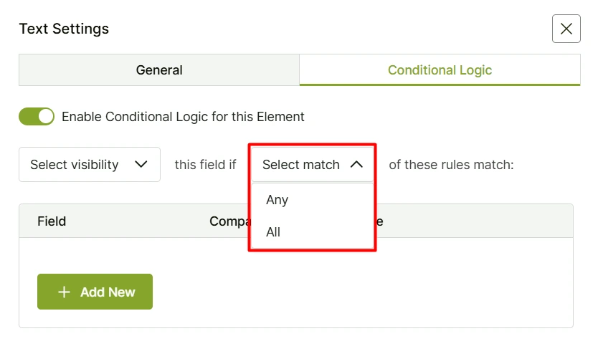
Task: Switch to the General tab
Action: tap(158, 70)
